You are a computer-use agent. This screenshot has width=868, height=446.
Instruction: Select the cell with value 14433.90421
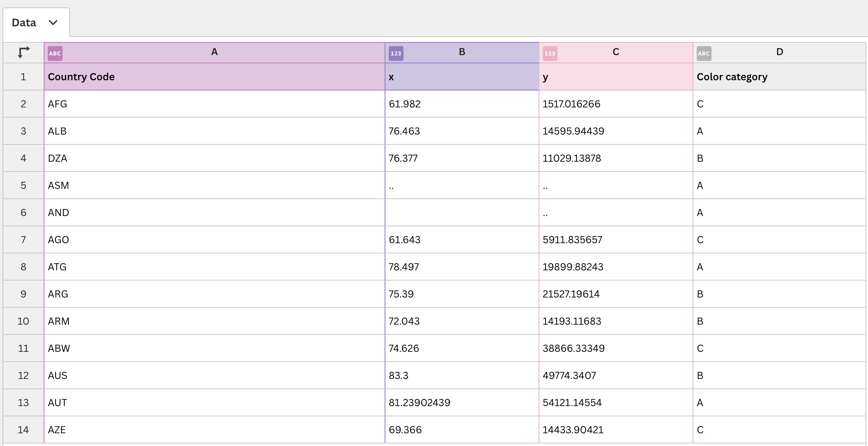616,430
